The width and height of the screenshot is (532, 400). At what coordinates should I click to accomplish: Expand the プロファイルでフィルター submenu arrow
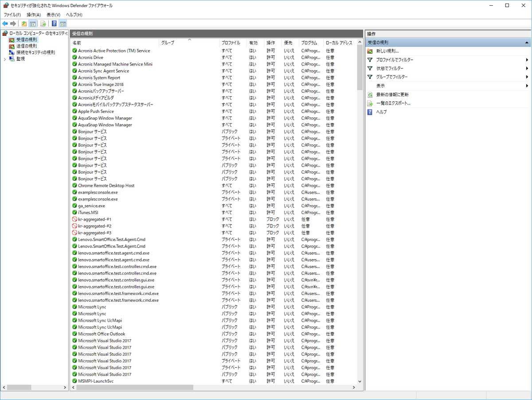(527, 60)
